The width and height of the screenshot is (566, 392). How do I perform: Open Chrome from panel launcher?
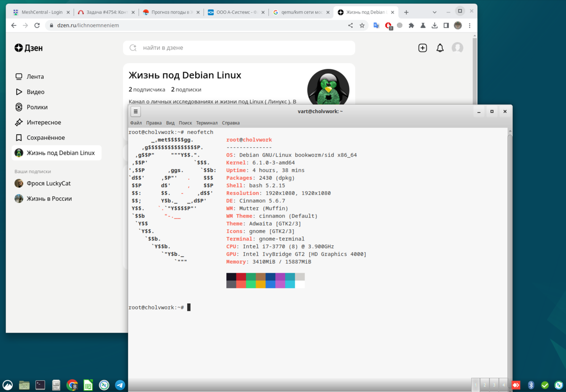point(72,385)
